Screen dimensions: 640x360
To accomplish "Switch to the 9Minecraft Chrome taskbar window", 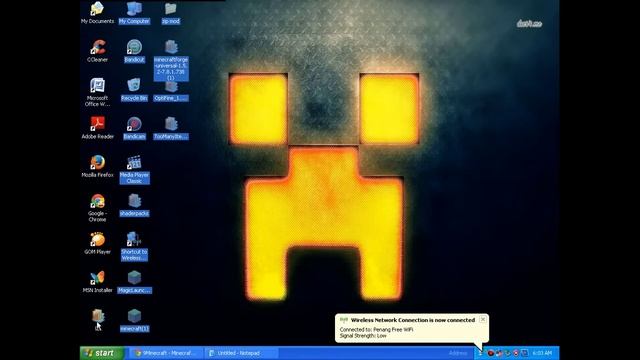I will (x=167, y=353).
